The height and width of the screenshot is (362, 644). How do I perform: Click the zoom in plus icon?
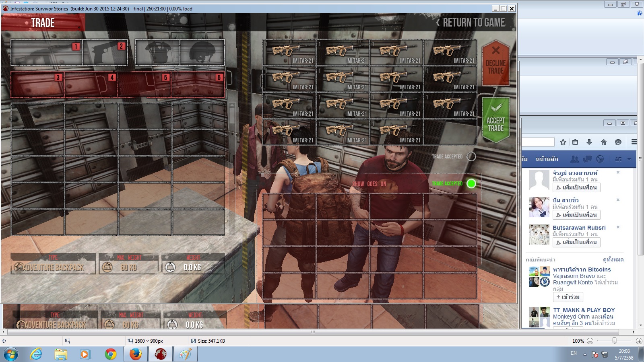(x=639, y=341)
